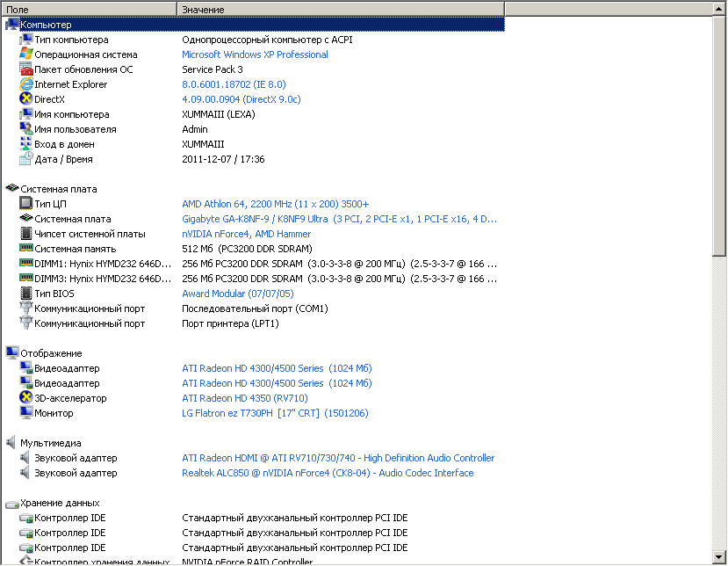Click the Системная память RAM icon
The height and width of the screenshot is (566, 728).
click(26, 248)
